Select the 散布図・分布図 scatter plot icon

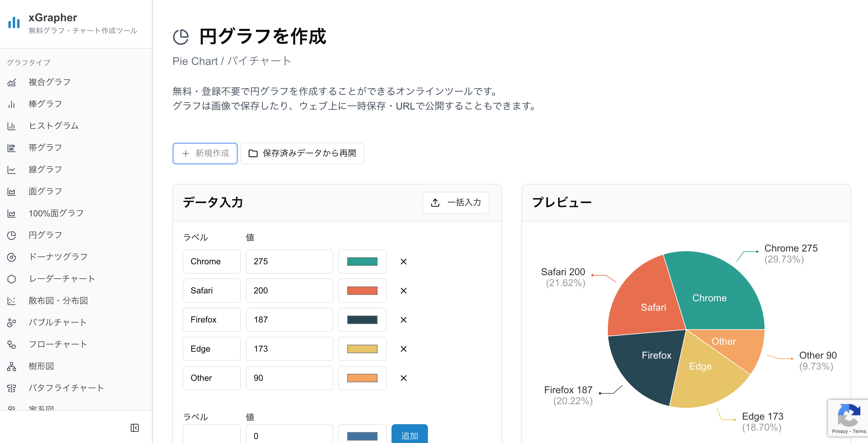(x=12, y=300)
